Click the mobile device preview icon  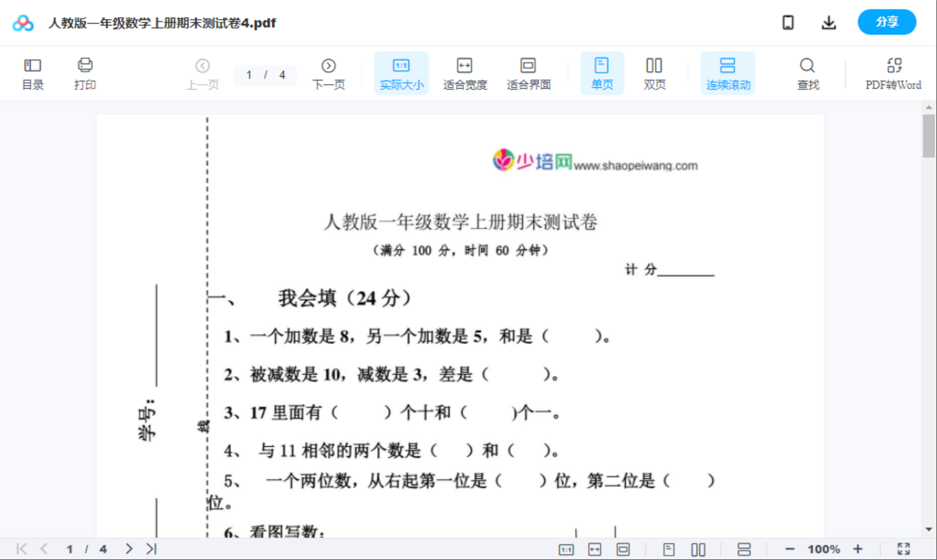tap(788, 22)
